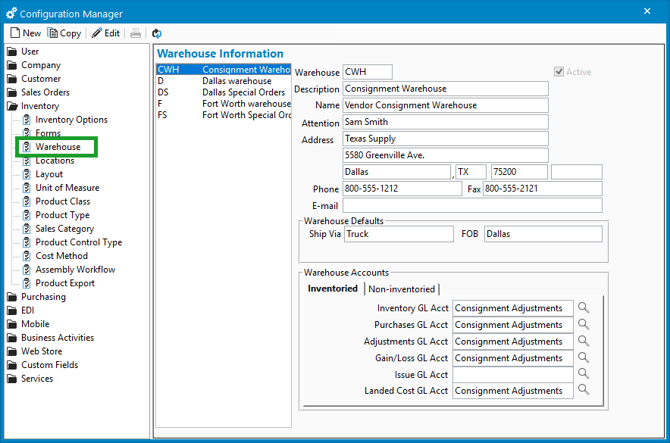The height and width of the screenshot is (443, 670).
Task: Open the Locations item under Inventory
Action: 54,160
